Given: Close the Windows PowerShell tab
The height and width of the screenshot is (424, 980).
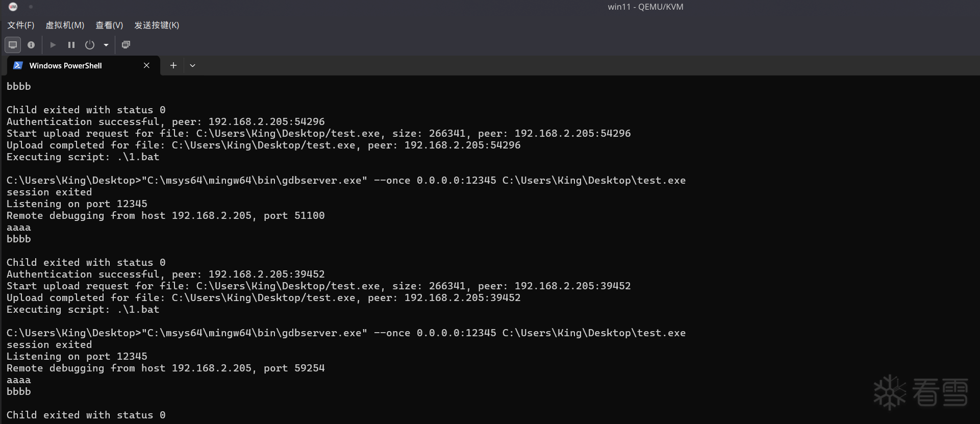Looking at the screenshot, I should pos(146,65).
